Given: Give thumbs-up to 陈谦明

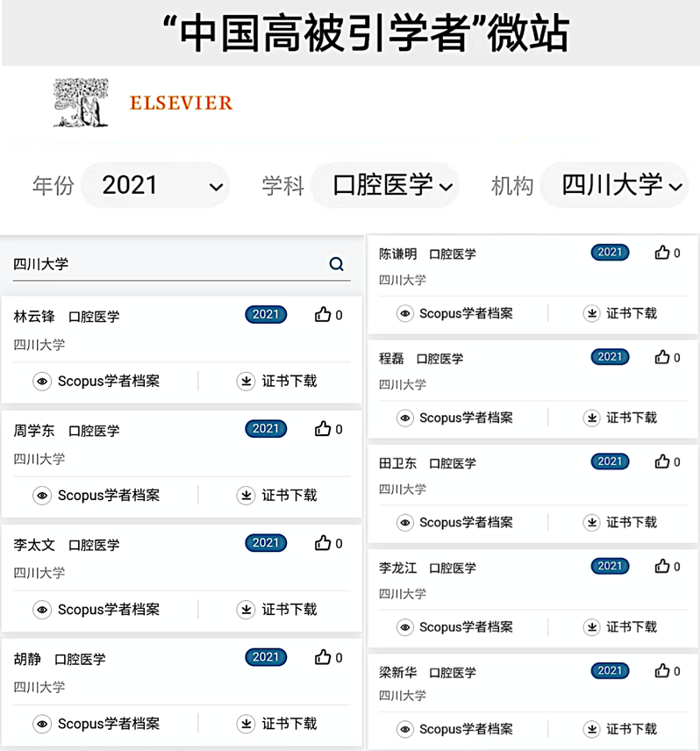Looking at the screenshot, I should point(662,253).
